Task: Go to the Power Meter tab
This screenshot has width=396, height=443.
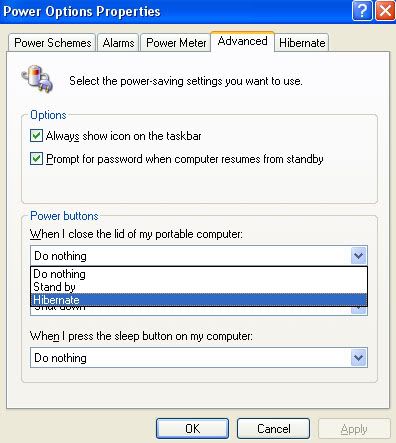Action: [x=176, y=43]
